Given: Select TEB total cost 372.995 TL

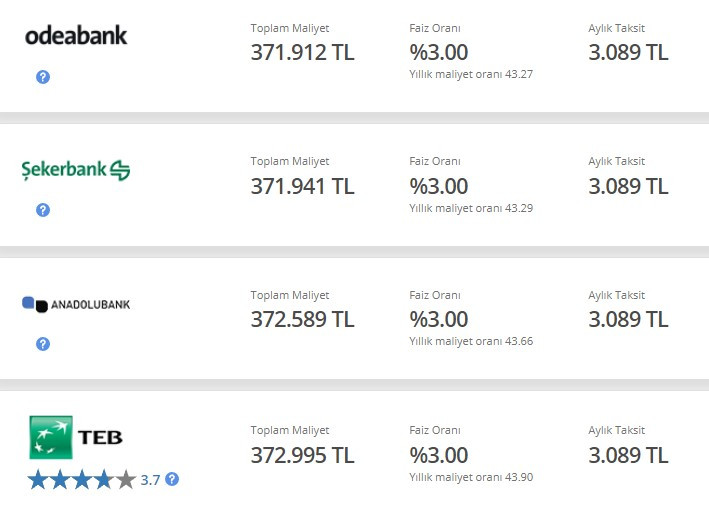Looking at the screenshot, I should click(x=303, y=455).
